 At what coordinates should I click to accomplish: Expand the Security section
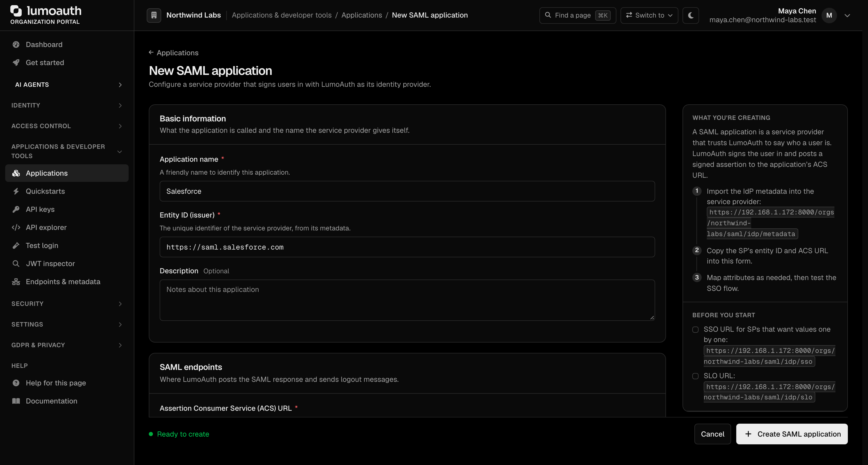point(67,304)
